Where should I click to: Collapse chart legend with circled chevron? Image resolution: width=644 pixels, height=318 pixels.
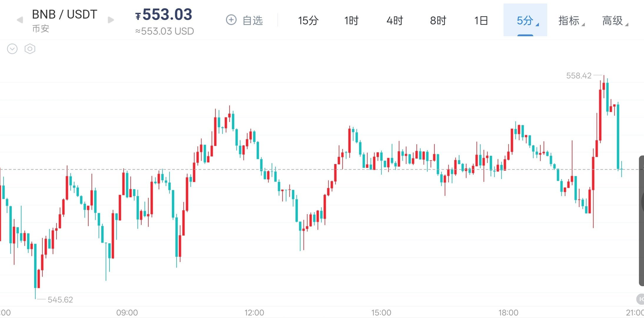(12, 49)
